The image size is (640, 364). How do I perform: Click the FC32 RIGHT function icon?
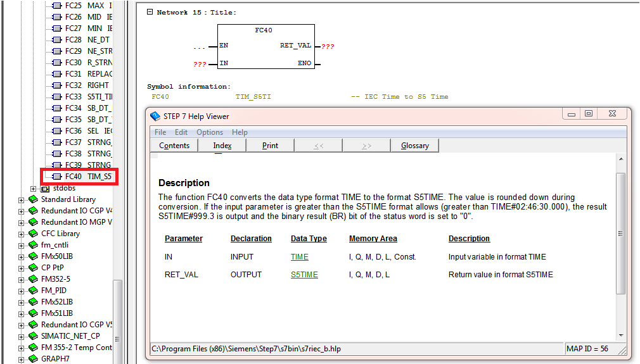[57, 85]
